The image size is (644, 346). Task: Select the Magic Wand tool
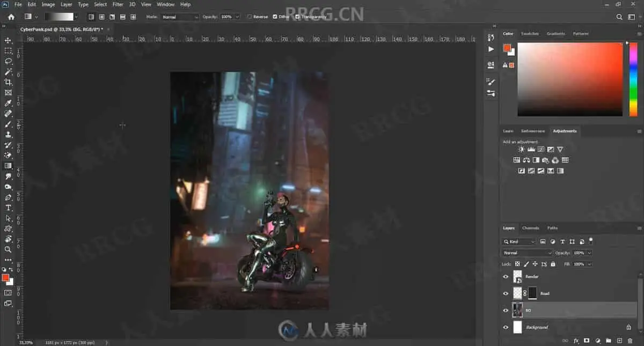pos(8,71)
